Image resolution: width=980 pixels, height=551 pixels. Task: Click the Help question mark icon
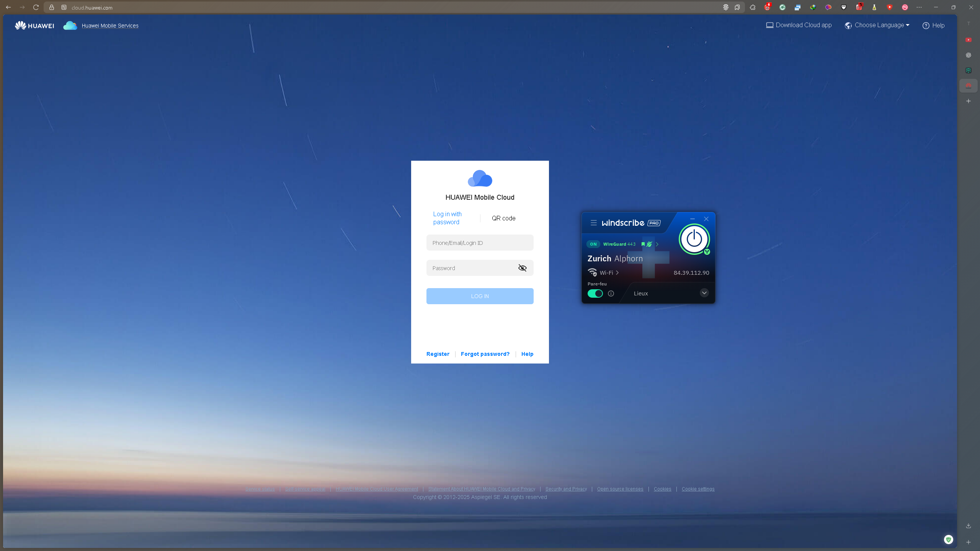coord(926,26)
